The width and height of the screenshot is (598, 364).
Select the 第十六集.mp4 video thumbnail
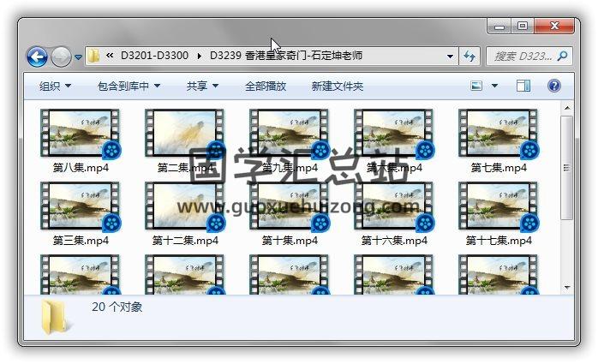(x=394, y=206)
